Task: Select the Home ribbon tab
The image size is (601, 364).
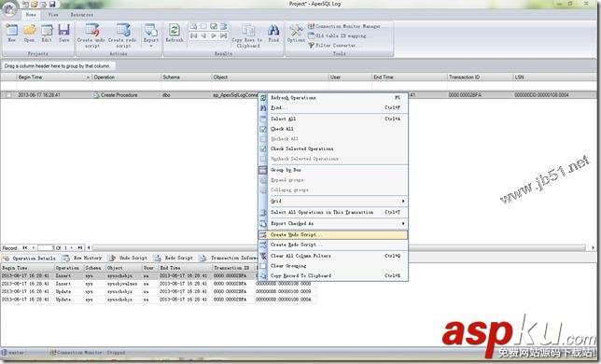Action: pos(31,15)
